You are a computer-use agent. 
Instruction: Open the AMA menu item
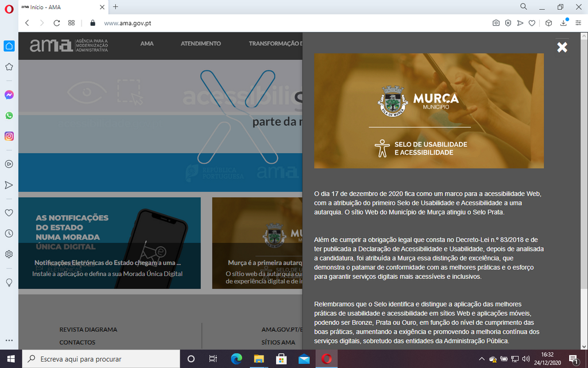coord(147,44)
